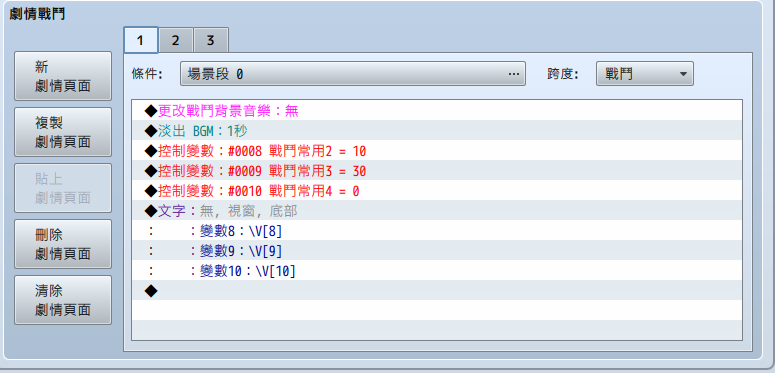Select the 變數9：\V[9] text line

tap(437, 251)
